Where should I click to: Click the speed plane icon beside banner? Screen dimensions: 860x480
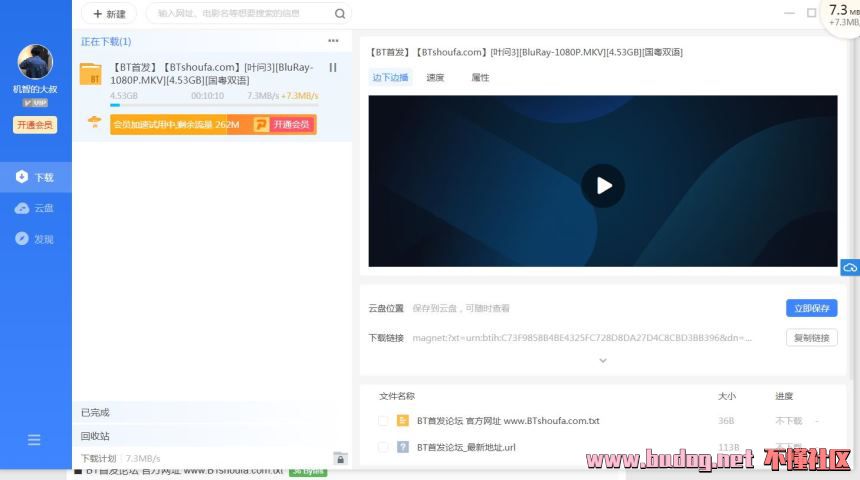coord(94,122)
